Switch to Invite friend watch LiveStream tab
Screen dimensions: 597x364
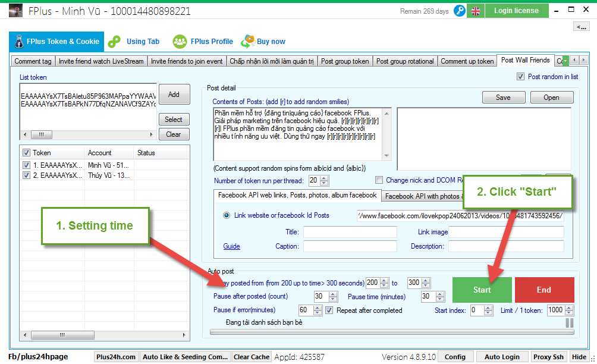[x=101, y=61]
